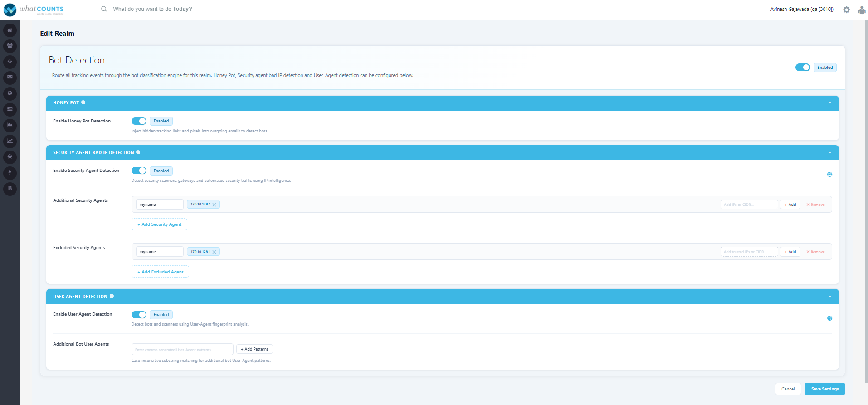The width and height of the screenshot is (868, 405).
Task: Open the envelope mail icon in sidebar
Action: click(x=10, y=78)
